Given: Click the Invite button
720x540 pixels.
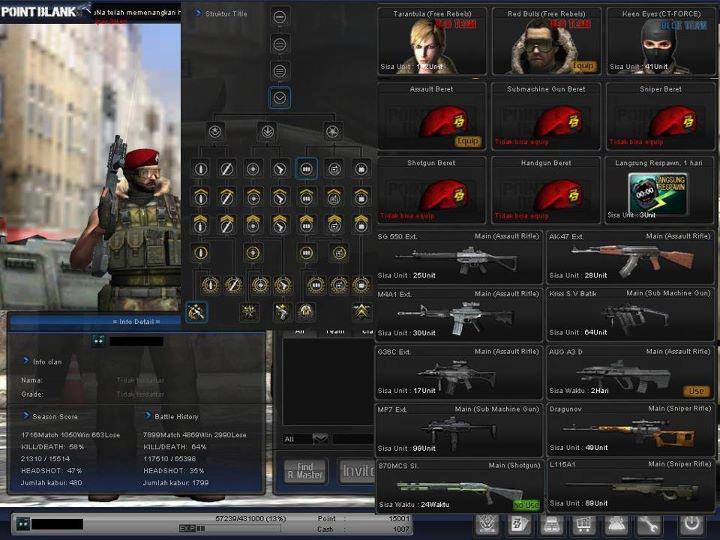Looking at the screenshot, I should coord(357,471).
